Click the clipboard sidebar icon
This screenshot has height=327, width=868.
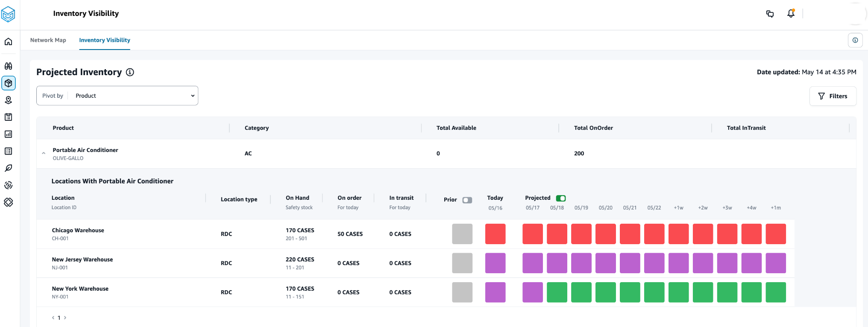point(8,117)
